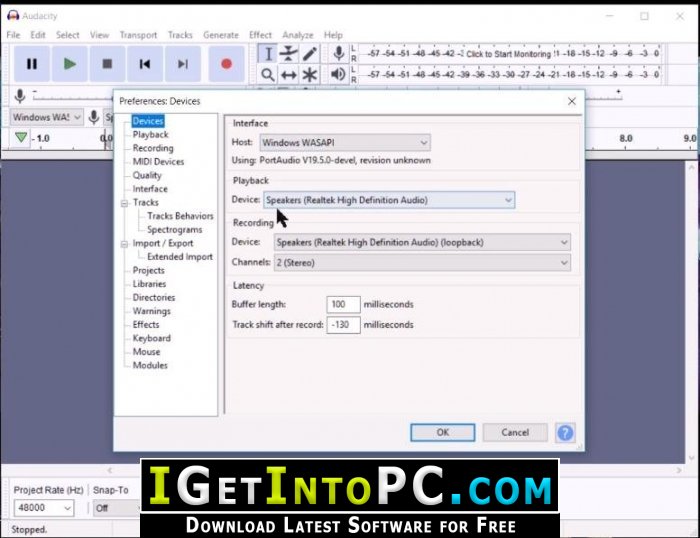Collapse the Tracks tree node
This screenshot has height=538, width=700.
[125, 203]
